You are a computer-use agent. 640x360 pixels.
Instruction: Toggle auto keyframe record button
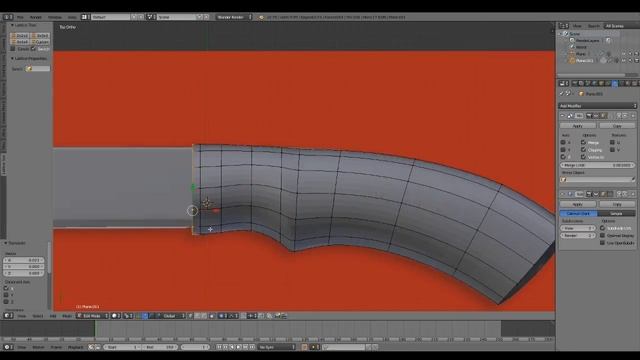point(304,347)
